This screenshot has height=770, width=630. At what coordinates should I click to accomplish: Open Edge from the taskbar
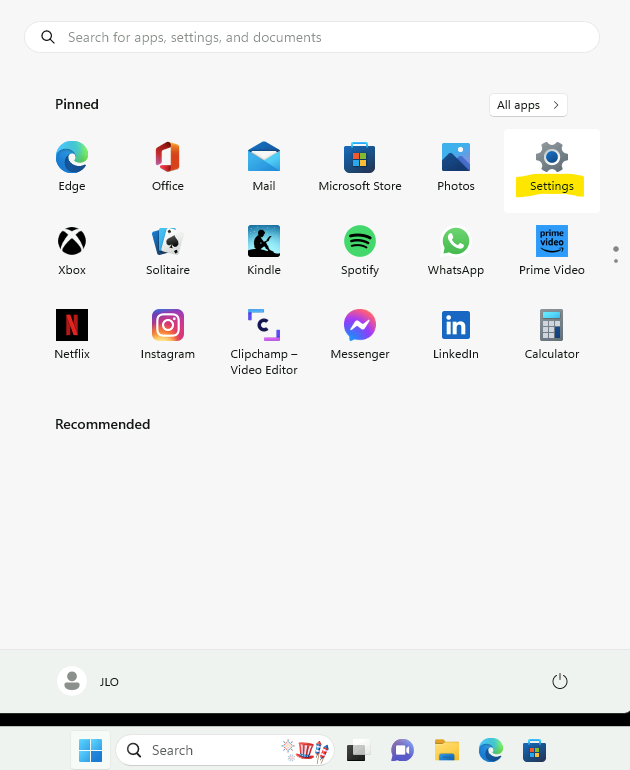pyautogui.click(x=491, y=750)
